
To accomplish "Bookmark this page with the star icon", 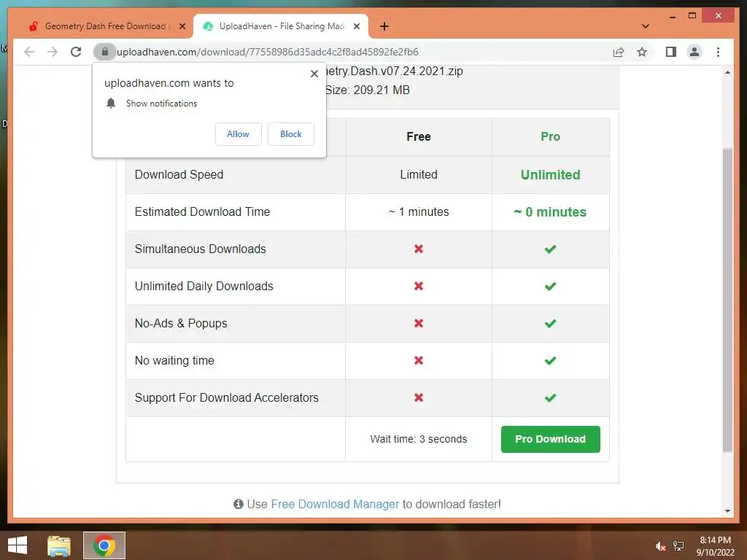I will 642,52.
